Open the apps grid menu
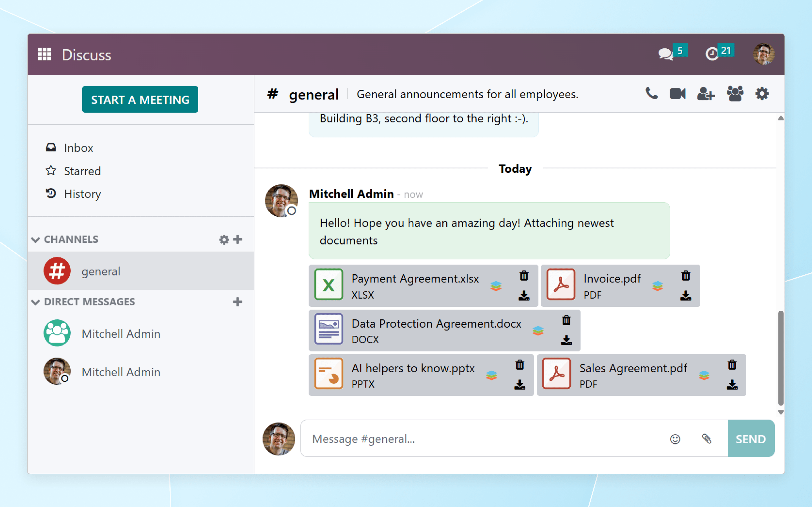Image resolution: width=812 pixels, height=507 pixels. pyautogui.click(x=44, y=54)
